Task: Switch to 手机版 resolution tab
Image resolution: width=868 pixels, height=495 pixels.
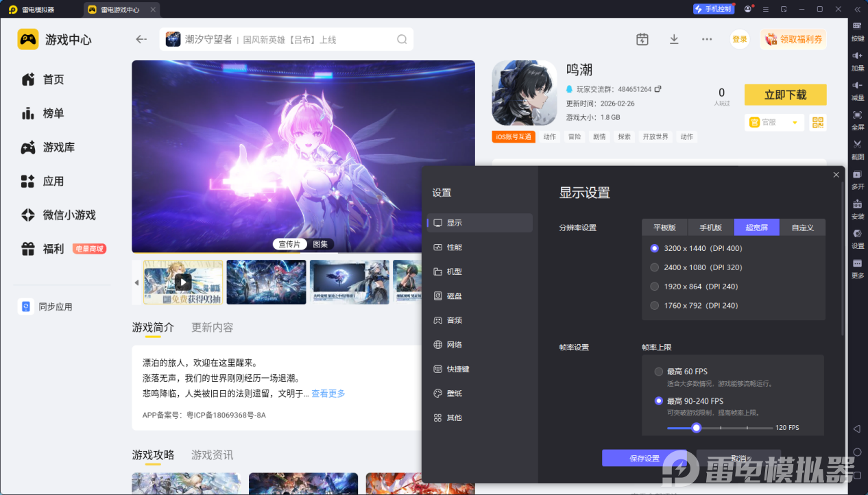Action: pyautogui.click(x=711, y=228)
